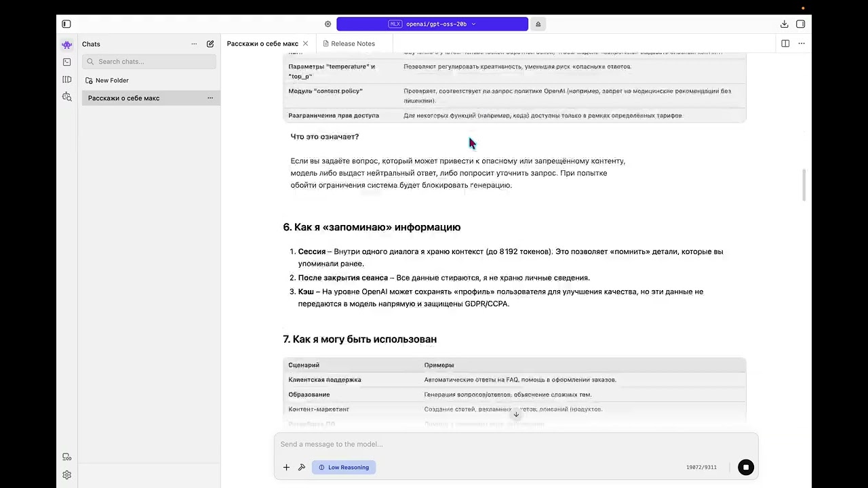The width and height of the screenshot is (868, 488).
Task: Open the downloads icon in title bar
Action: click(x=785, y=24)
